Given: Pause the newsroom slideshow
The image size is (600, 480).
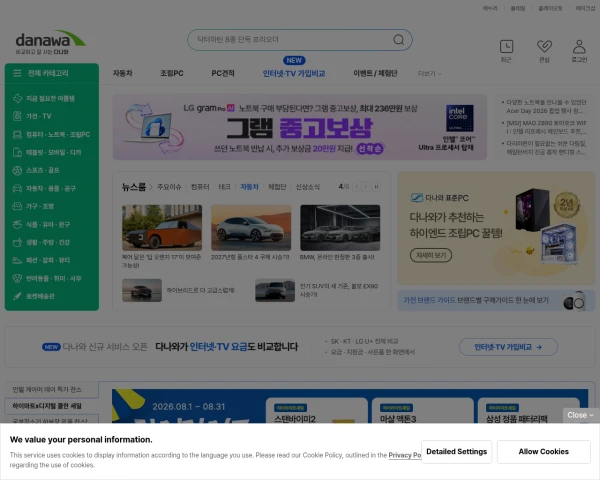Looking at the screenshot, I should click(x=376, y=187).
